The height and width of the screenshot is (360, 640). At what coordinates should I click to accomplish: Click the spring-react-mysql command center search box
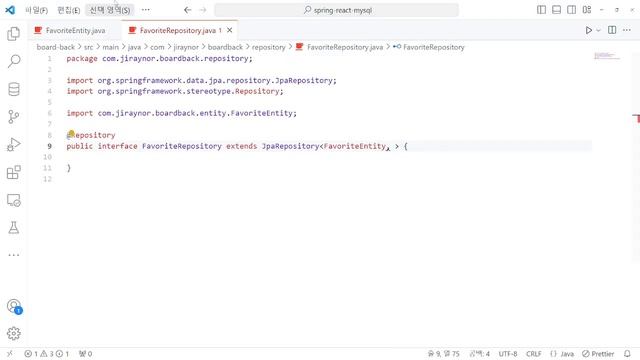click(x=337, y=10)
